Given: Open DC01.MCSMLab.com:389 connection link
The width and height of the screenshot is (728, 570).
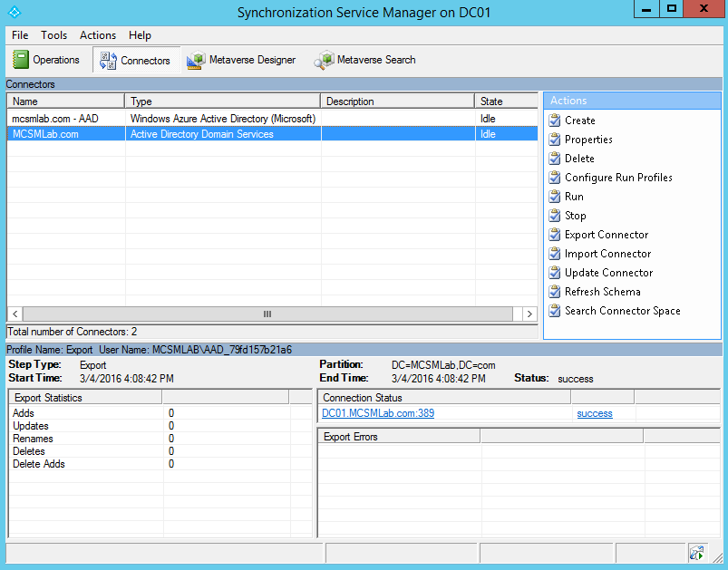Looking at the screenshot, I should click(378, 413).
